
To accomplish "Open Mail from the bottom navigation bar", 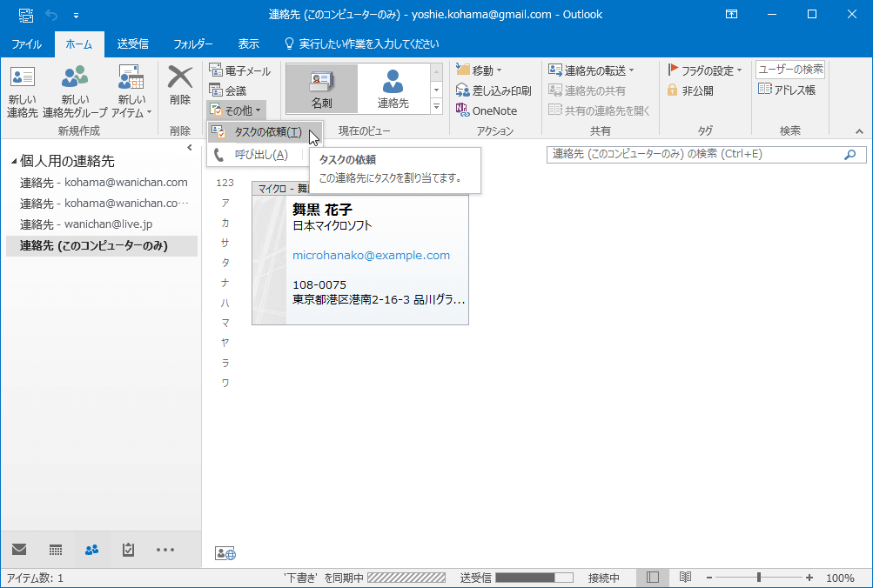I will point(18,550).
